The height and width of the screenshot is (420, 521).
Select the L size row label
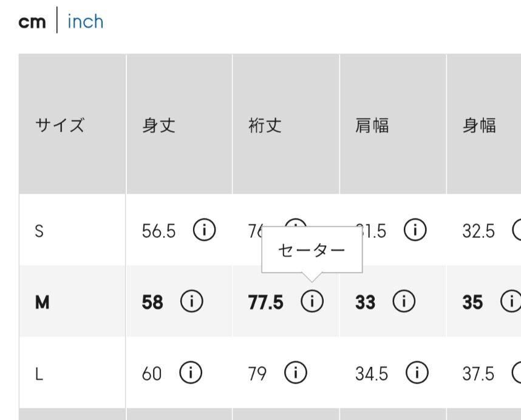[x=39, y=374]
